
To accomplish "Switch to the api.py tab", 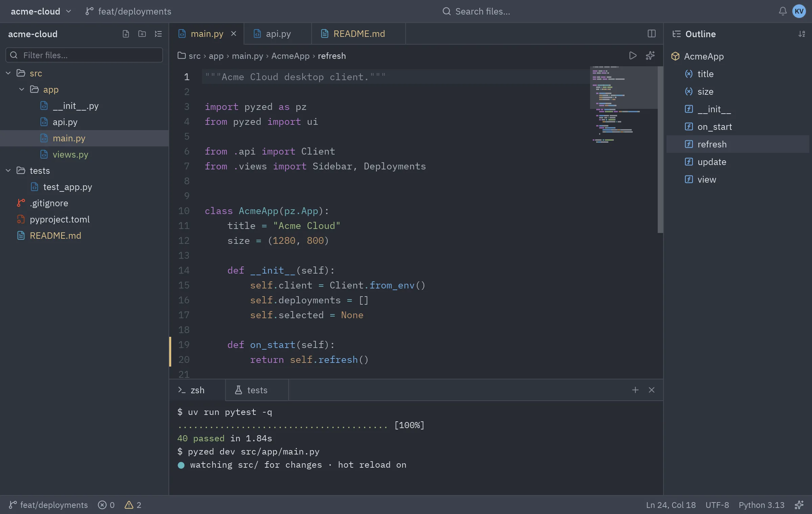I will (277, 33).
